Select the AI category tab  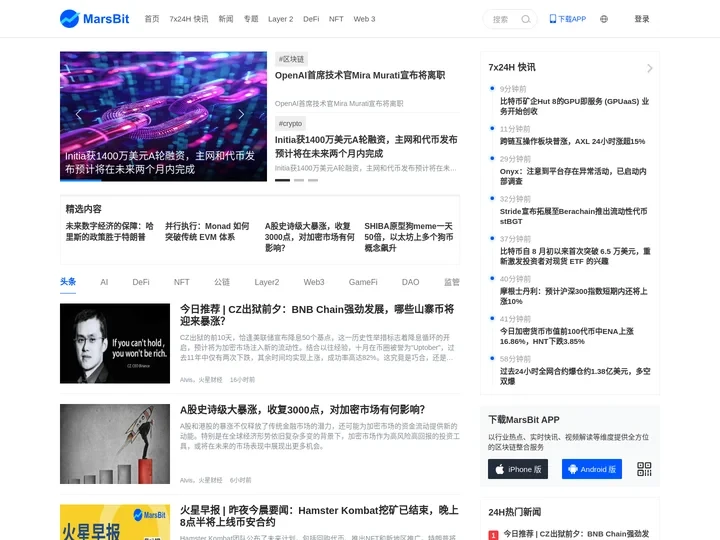coord(104,282)
